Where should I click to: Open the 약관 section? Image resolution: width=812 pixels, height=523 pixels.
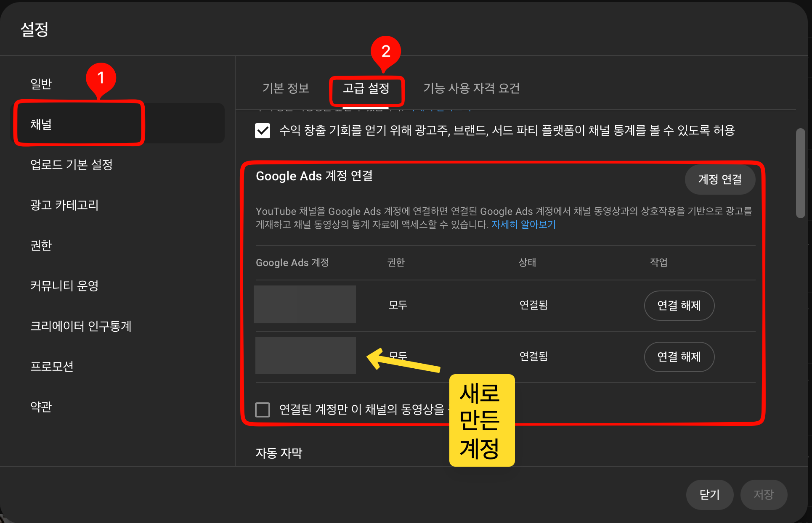[41, 407]
